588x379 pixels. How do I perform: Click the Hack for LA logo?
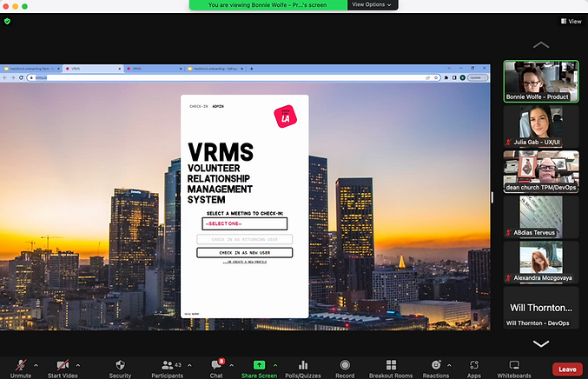coord(286,116)
